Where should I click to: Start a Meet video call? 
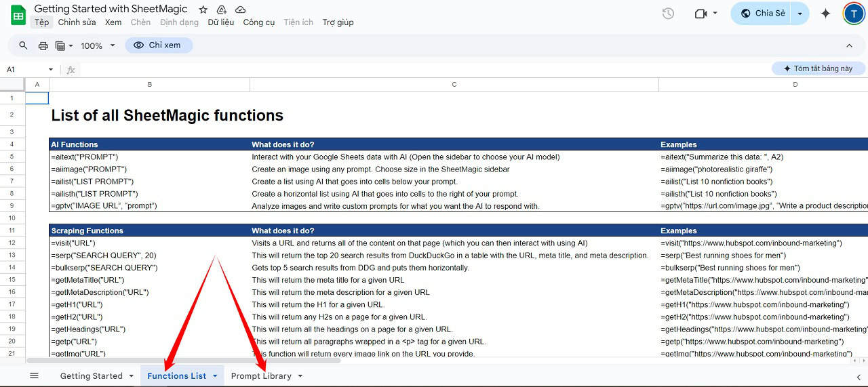click(701, 14)
